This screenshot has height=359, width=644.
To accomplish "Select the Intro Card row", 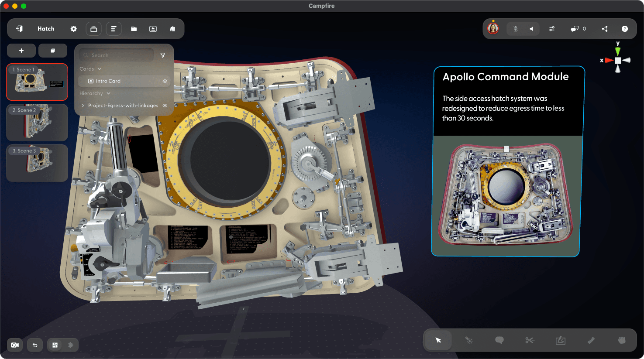I will click(124, 81).
